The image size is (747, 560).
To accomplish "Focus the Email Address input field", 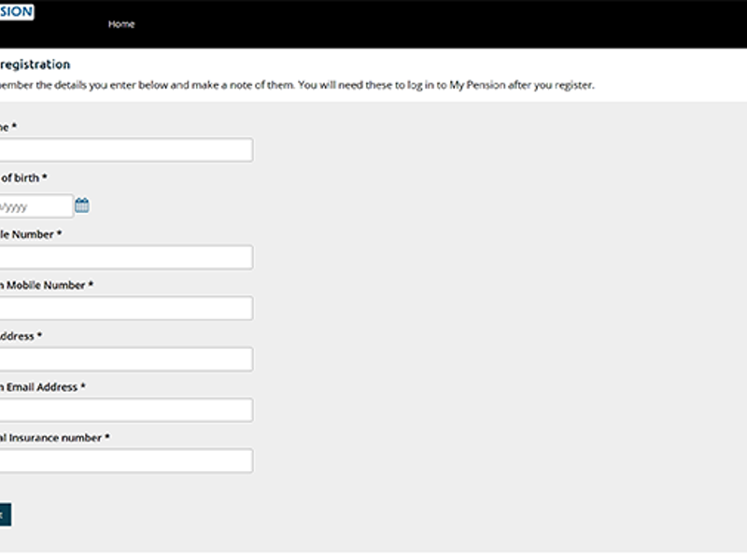I will [x=125, y=359].
